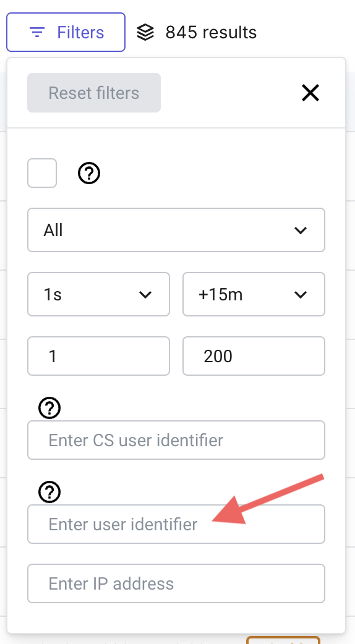
Task: Click the Enter IP address field
Action: pos(176,583)
